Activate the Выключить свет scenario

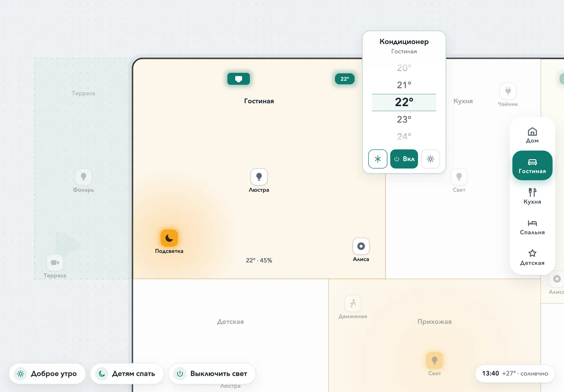[212, 374]
